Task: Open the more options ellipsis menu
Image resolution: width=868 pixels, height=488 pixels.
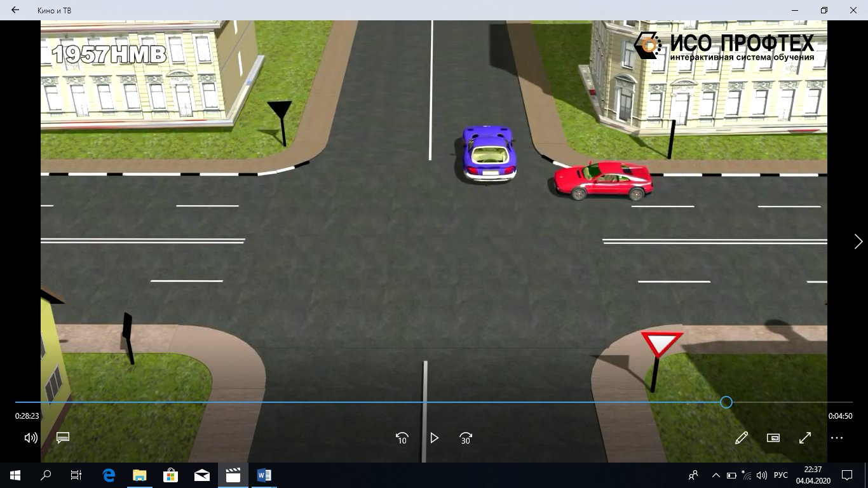Action: (x=837, y=438)
